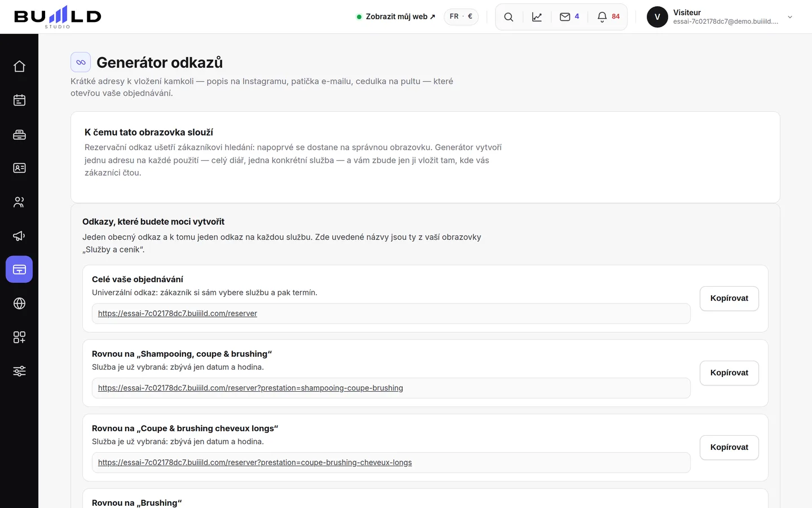Screen dimensions: 812x508
Task: Open the megaphone marketing icon in the sidebar
Action: (19, 236)
